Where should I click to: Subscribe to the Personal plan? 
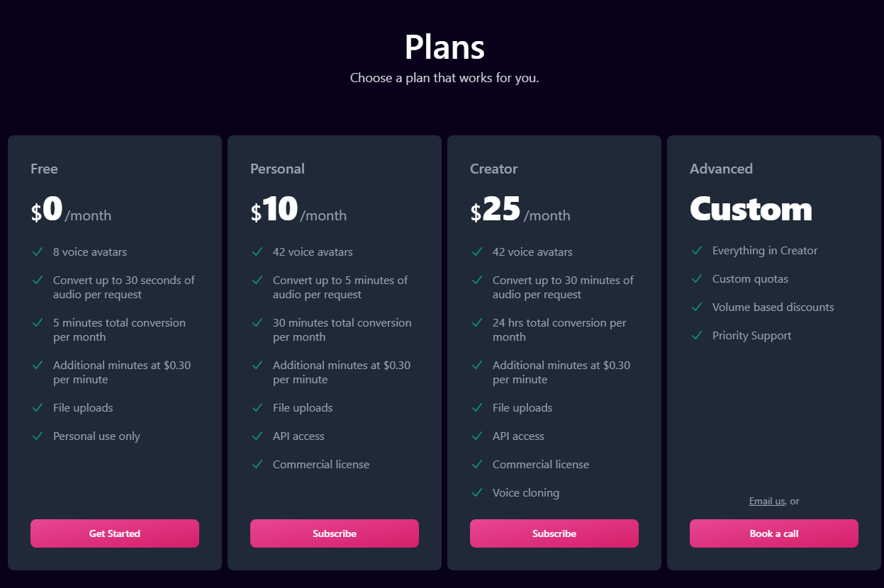[335, 533]
